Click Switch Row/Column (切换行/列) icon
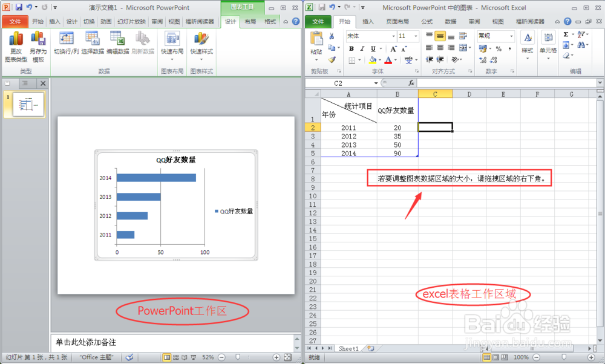This screenshot has width=605, height=364. (x=66, y=39)
